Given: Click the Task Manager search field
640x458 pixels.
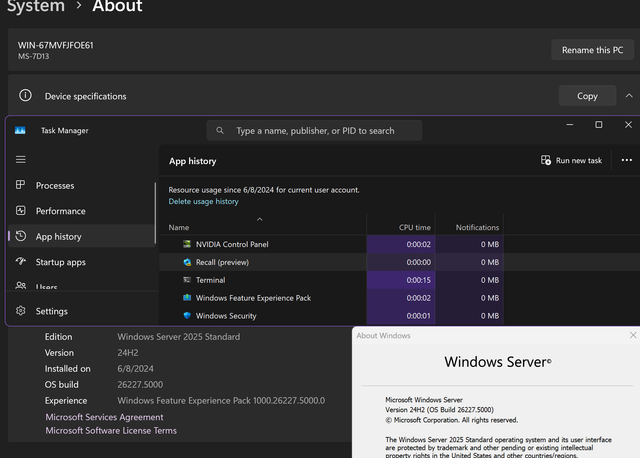Looking at the screenshot, I should (x=314, y=131).
